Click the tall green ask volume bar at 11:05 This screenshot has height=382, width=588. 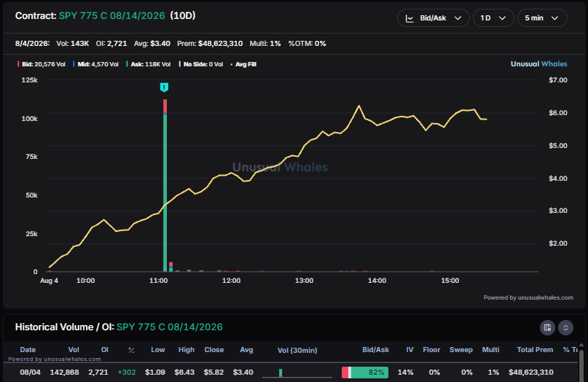(x=165, y=192)
